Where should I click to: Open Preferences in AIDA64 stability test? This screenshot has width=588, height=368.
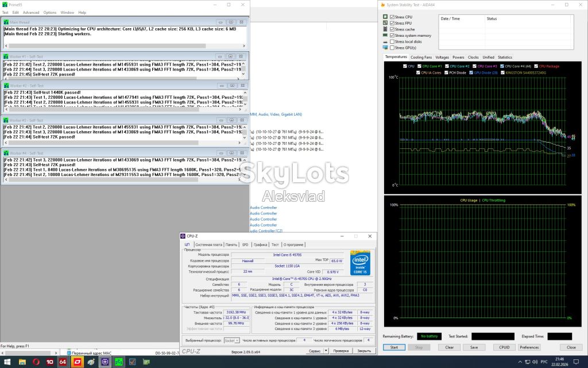[x=529, y=347]
